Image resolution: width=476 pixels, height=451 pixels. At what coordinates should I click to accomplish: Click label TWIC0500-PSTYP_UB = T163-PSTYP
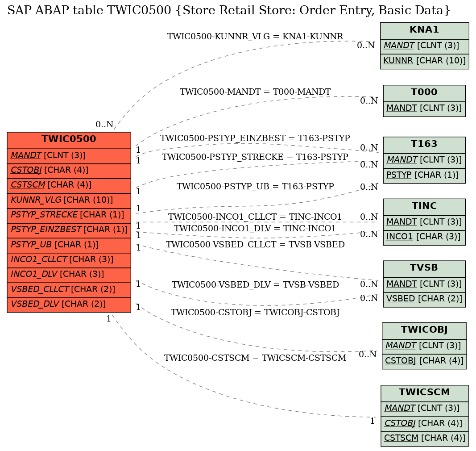point(255,186)
